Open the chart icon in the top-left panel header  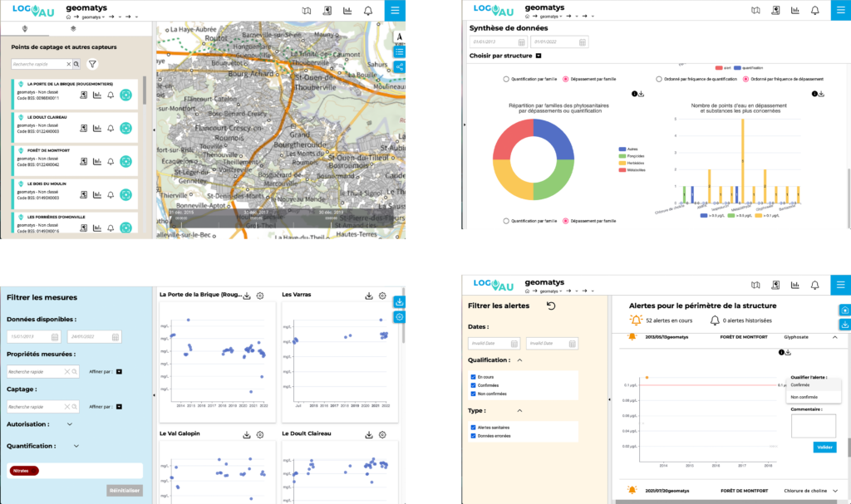pyautogui.click(x=347, y=11)
